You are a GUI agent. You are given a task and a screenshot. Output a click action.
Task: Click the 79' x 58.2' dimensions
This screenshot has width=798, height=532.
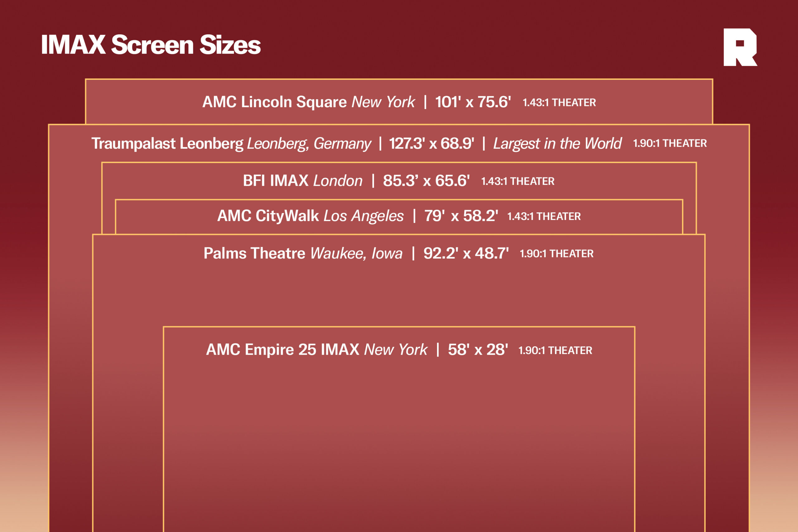461,216
